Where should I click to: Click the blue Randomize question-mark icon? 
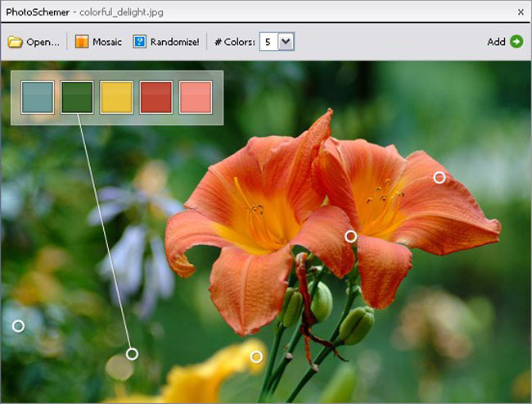click(140, 42)
